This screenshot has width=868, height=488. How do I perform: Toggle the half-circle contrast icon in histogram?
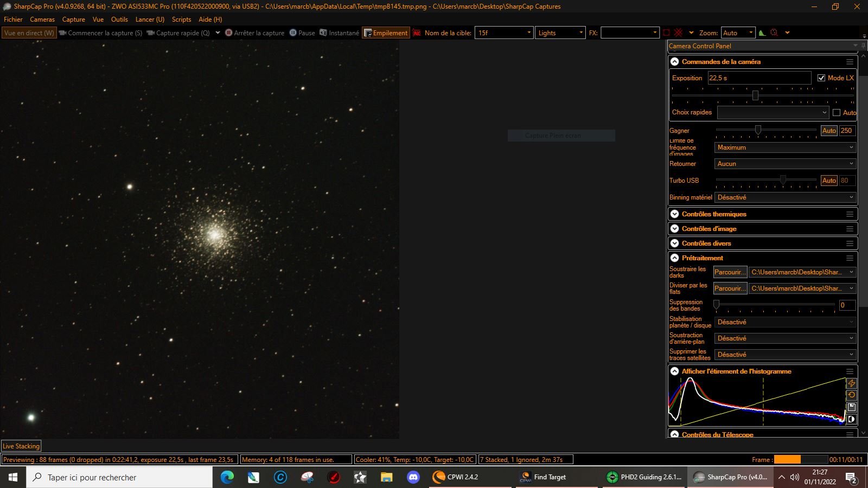[851, 419]
